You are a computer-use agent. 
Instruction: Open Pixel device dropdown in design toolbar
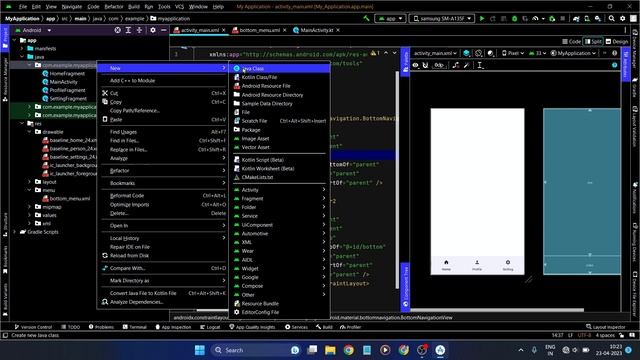[x=513, y=53]
